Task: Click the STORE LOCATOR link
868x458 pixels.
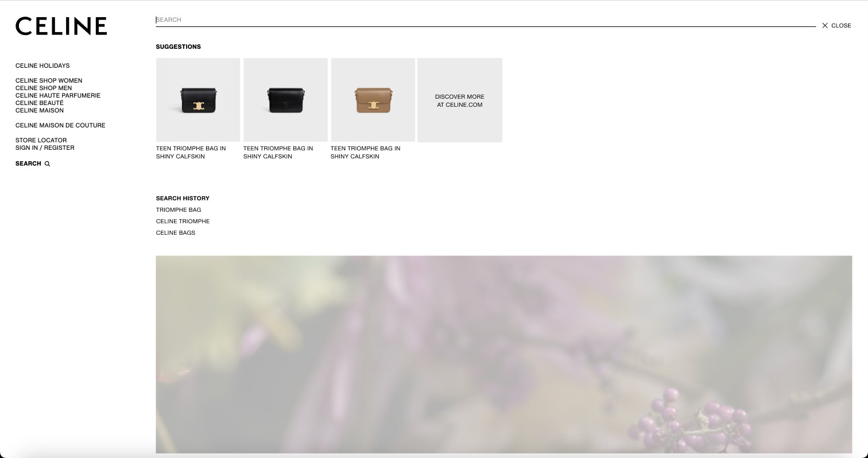Action: (x=41, y=140)
